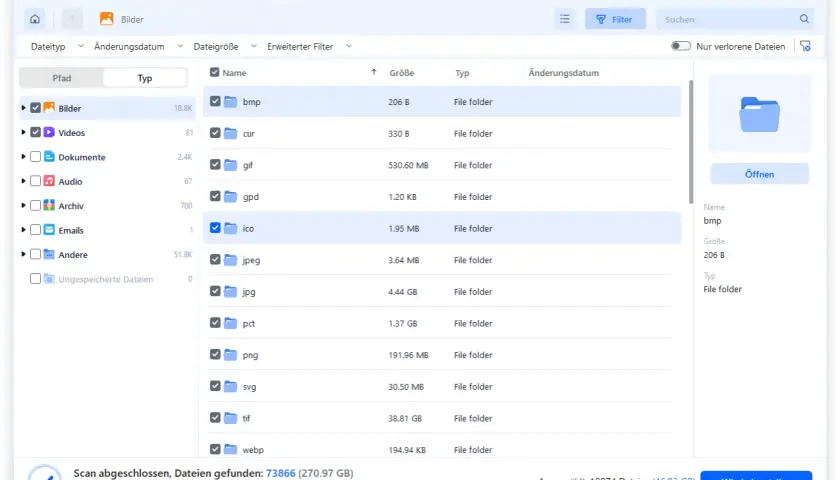The width and height of the screenshot is (840, 480).
Task: Check the Archiv category checkbox
Action: [35, 205]
